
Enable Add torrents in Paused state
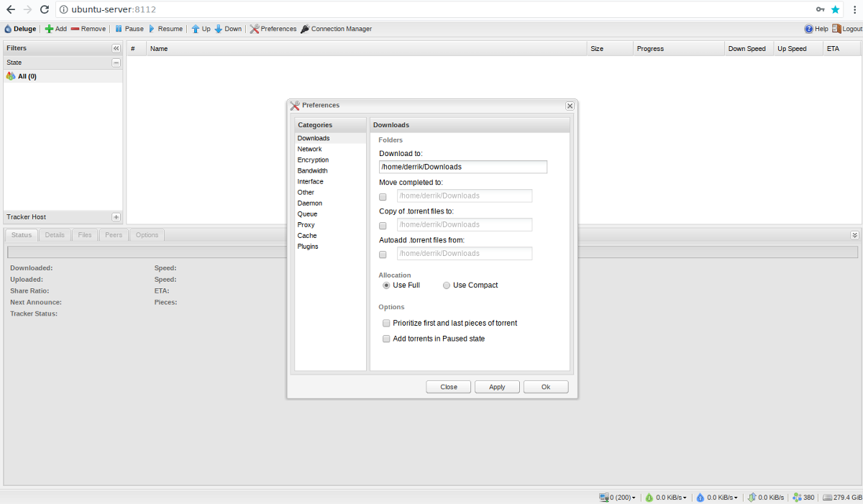[386, 339]
